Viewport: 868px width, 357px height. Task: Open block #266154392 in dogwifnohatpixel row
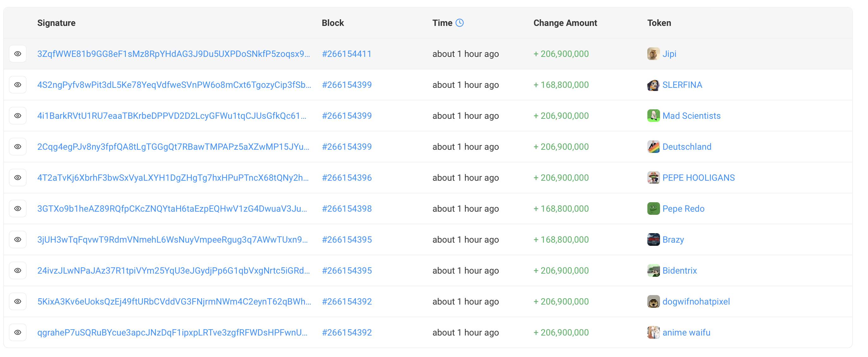click(x=347, y=302)
